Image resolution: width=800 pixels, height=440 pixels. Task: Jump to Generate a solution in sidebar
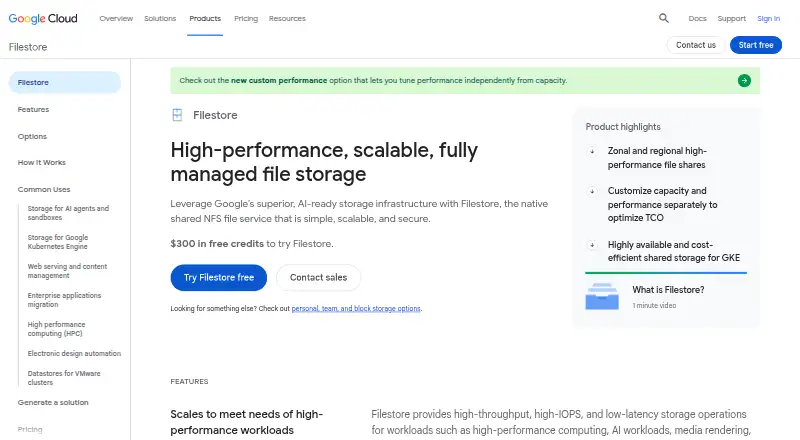[53, 402]
